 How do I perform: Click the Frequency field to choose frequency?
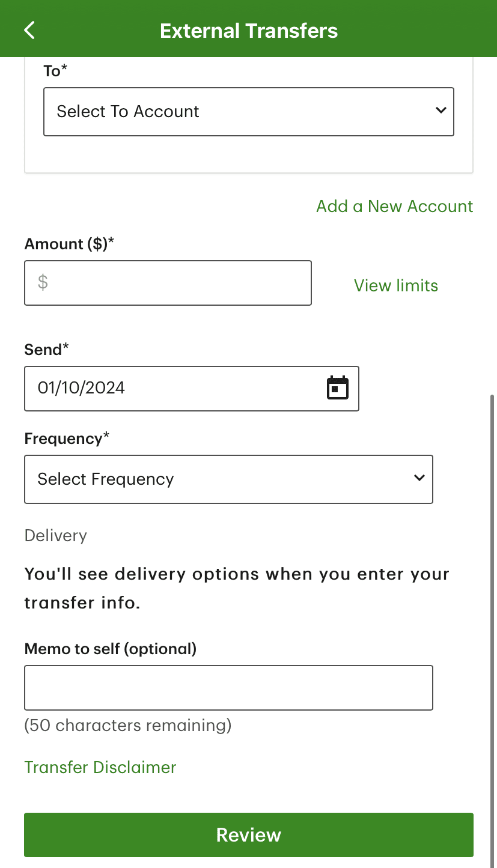[228, 479]
